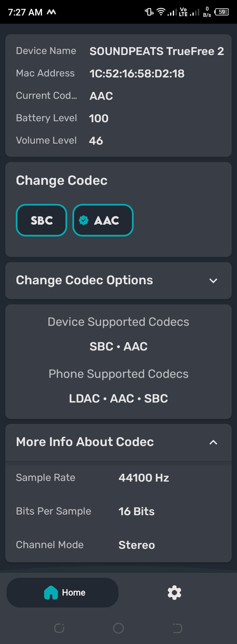Tap the Android recent apps button
This screenshot has height=644, width=237.
59,628
